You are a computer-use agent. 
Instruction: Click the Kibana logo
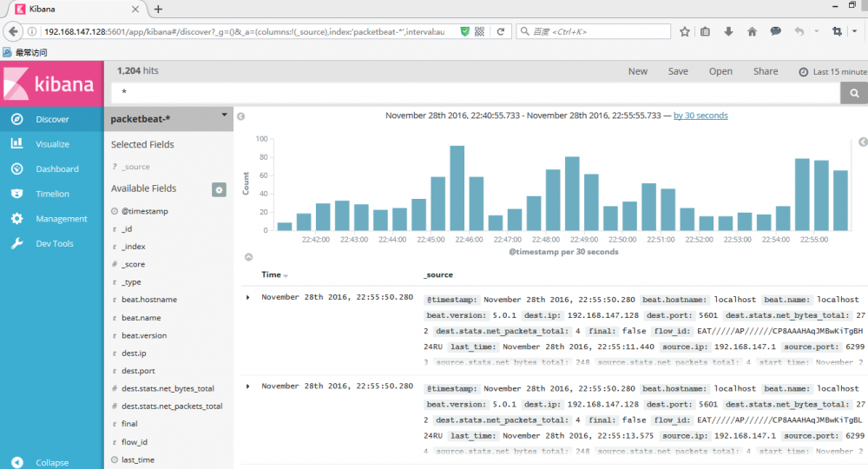pos(51,83)
